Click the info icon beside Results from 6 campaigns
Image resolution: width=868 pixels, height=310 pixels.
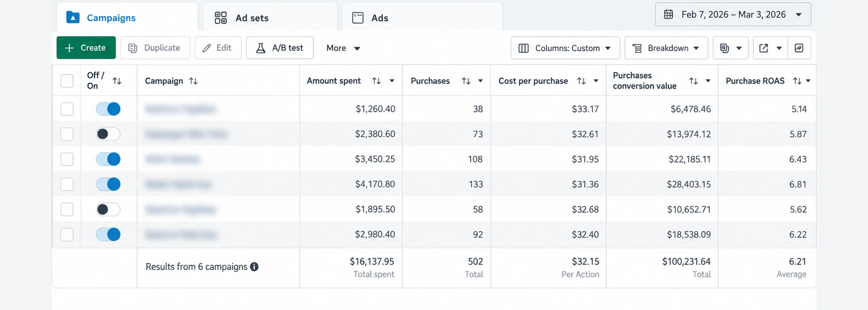pos(254,267)
